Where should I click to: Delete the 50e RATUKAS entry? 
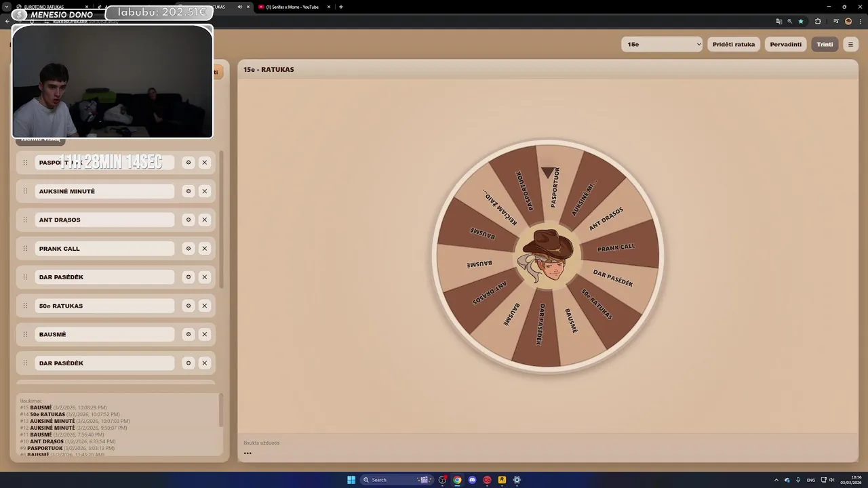pos(205,306)
